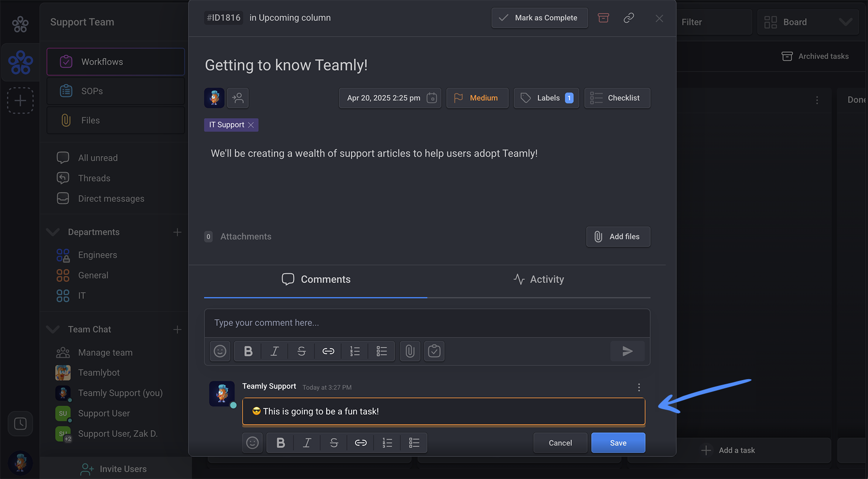Open Workflows in sidebar
This screenshot has height=479, width=868.
click(116, 62)
